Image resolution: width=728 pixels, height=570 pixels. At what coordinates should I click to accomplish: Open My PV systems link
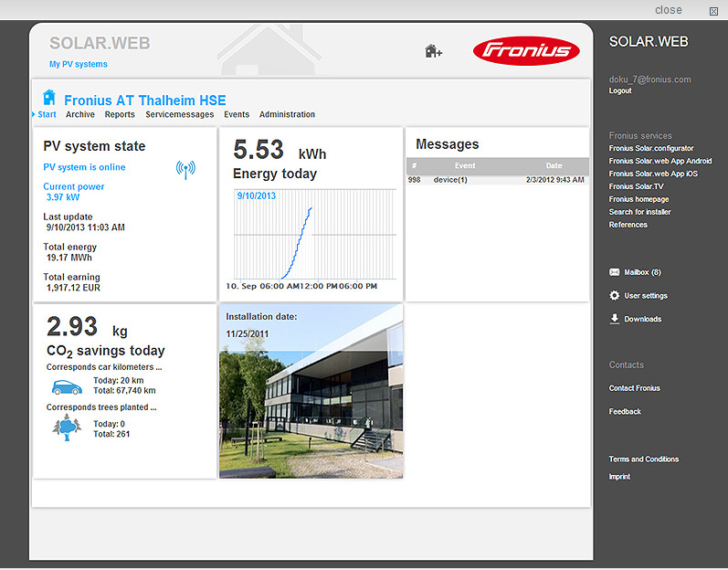(x=79, y=64)
